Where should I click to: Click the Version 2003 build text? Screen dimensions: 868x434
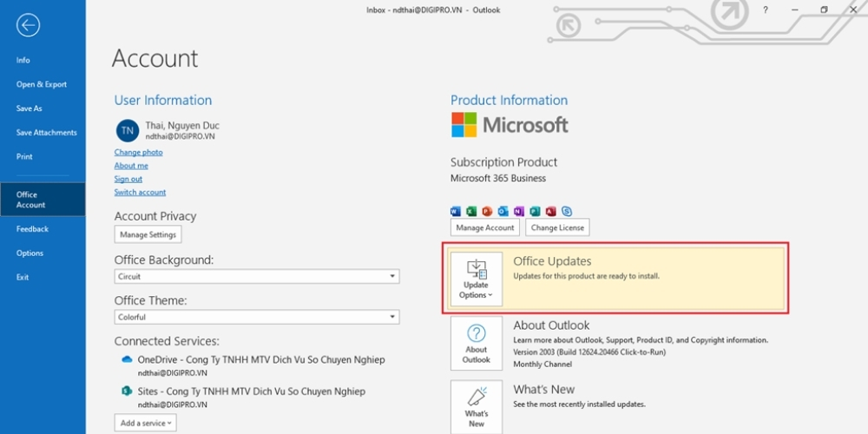589,352
